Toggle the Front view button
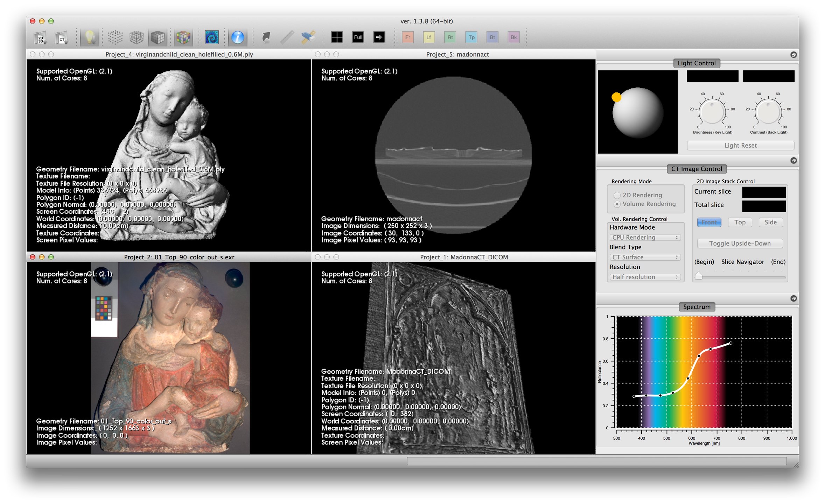Viewport: 825px width, 504px height. pos(709,222)
